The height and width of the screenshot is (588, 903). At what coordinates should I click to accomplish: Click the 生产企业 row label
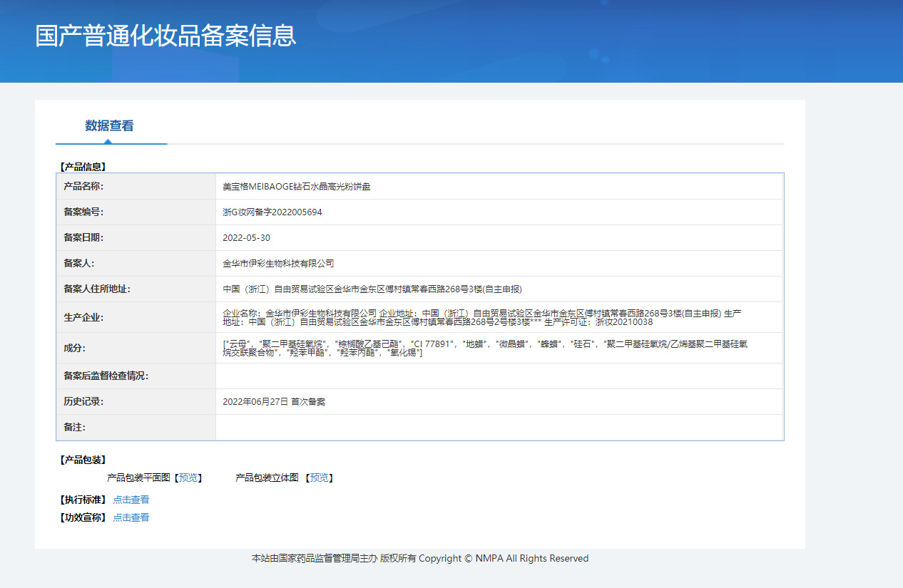tap(84, 317)
